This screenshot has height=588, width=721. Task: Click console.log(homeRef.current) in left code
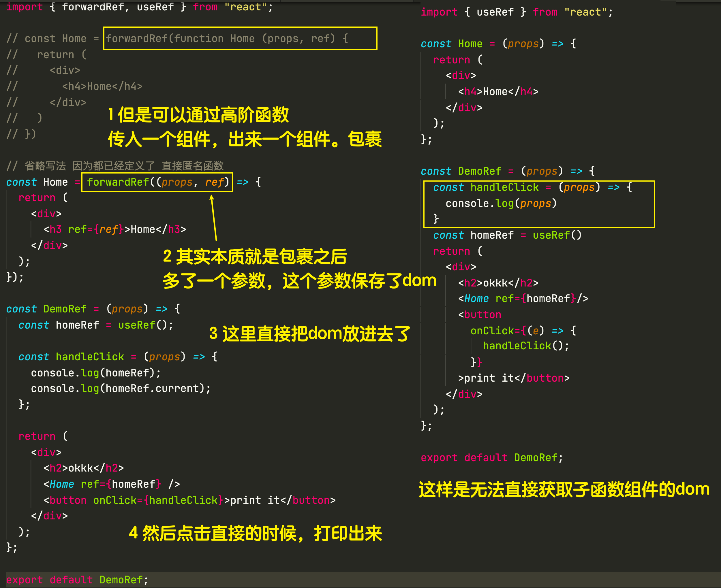121,389
